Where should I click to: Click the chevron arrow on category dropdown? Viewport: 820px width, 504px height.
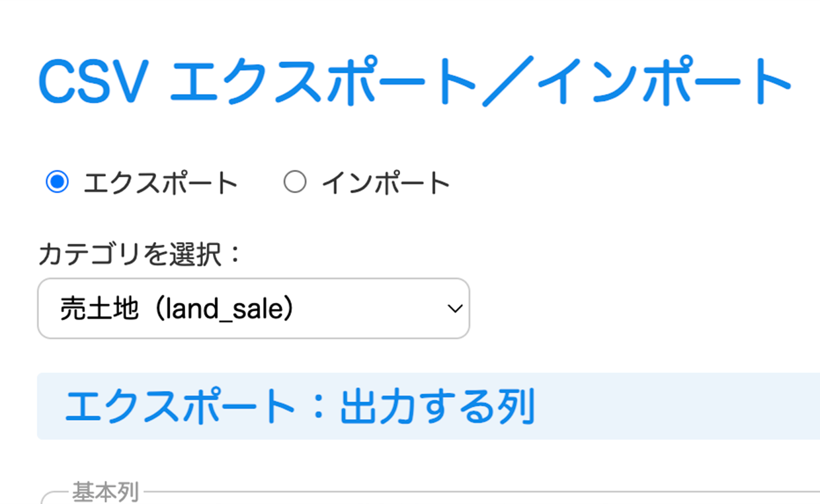point(454,309)
